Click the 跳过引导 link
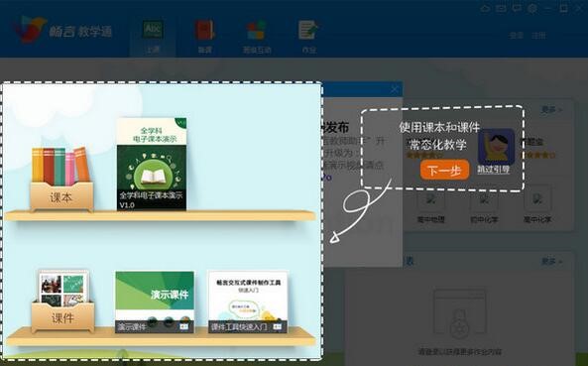The width and height of the screenshot is (588, 366). 494,170
